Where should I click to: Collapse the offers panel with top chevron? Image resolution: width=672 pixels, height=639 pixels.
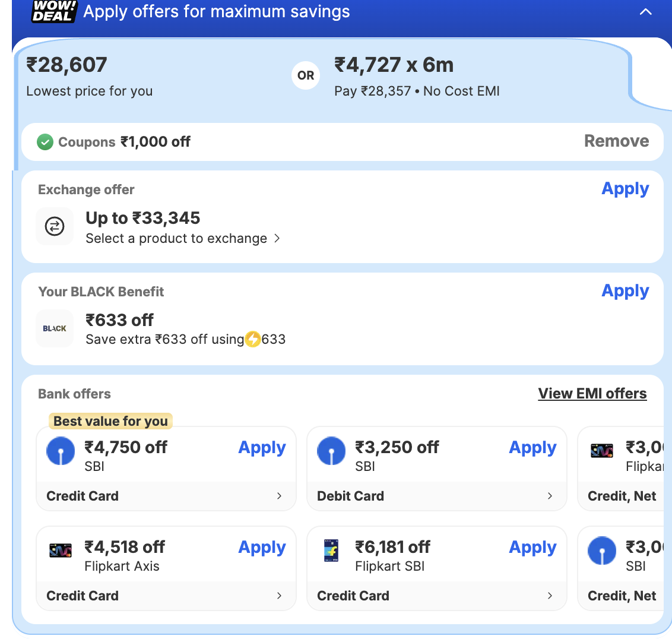tap(645, 12)
